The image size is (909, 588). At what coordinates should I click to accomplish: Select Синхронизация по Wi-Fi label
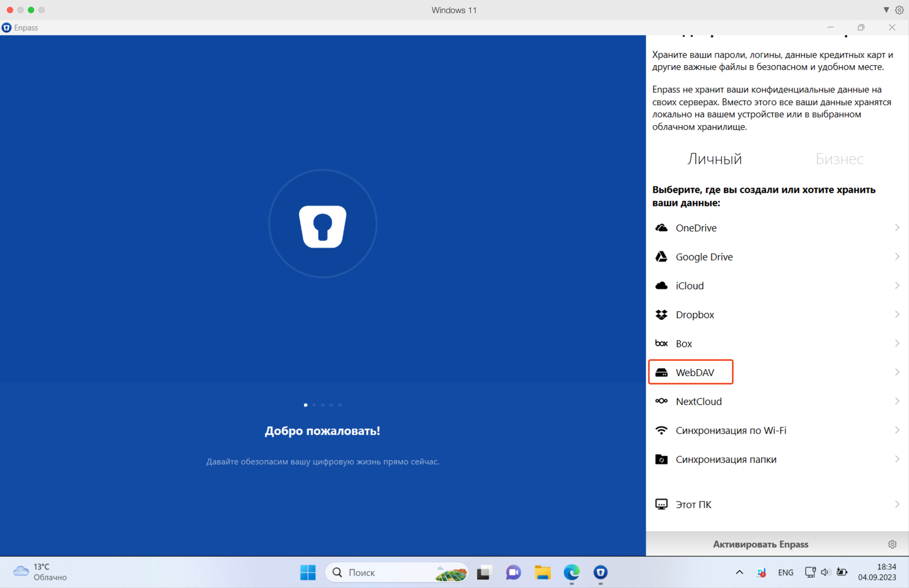pyautogui.click(x=731, y=430)
